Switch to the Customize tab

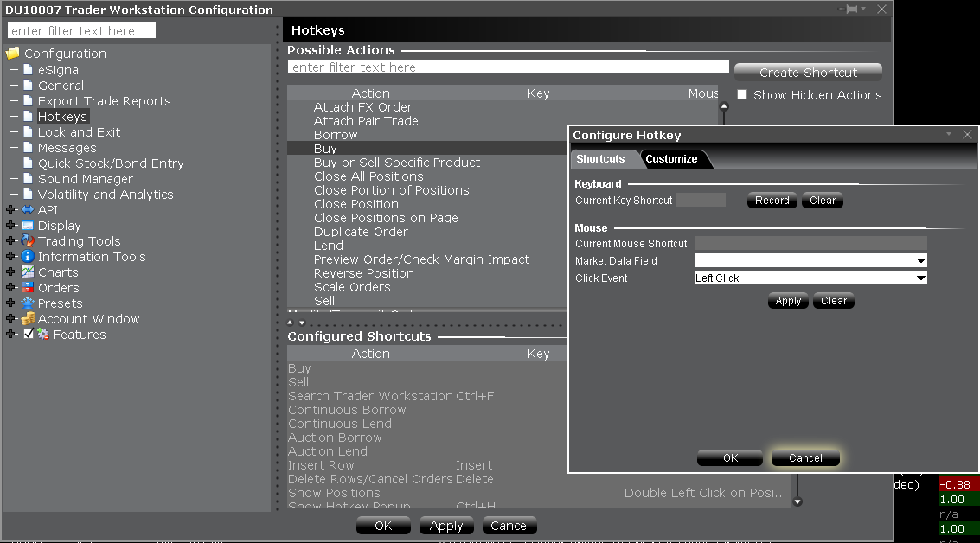(671, 159)
